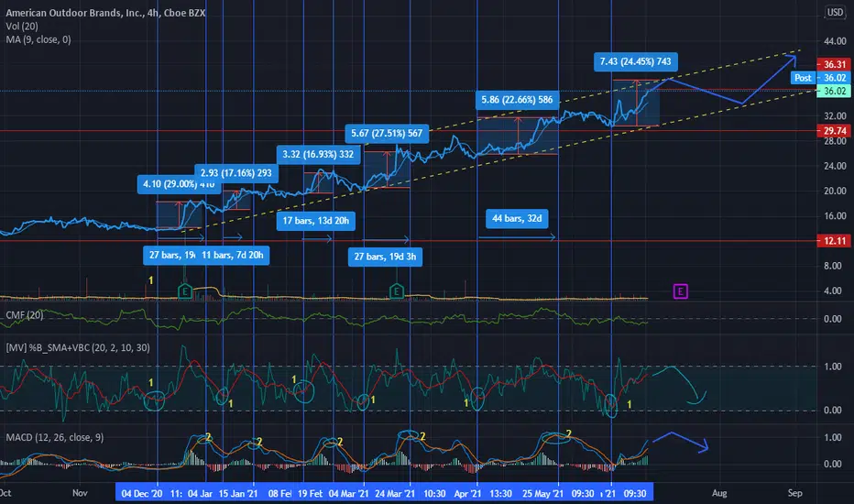Click the 44.00 price axis value
This screenshot has width=854, height=504.
tap(835, 41)
